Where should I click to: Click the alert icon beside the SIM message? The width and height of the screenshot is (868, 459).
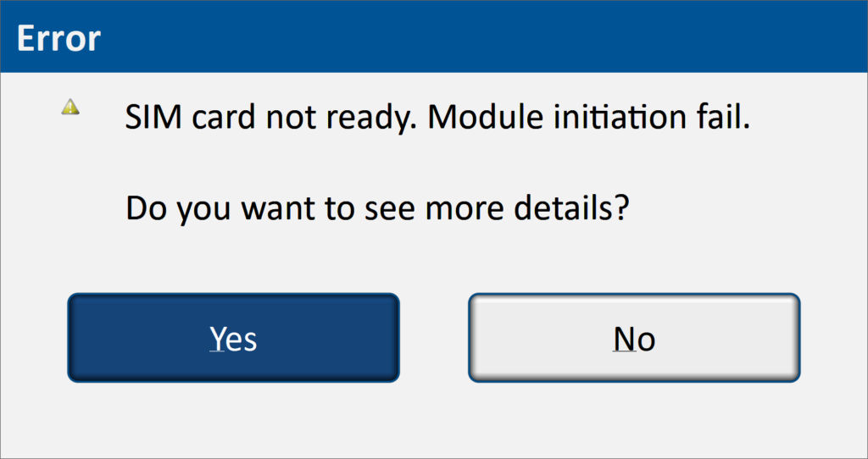tap(70, 107)
